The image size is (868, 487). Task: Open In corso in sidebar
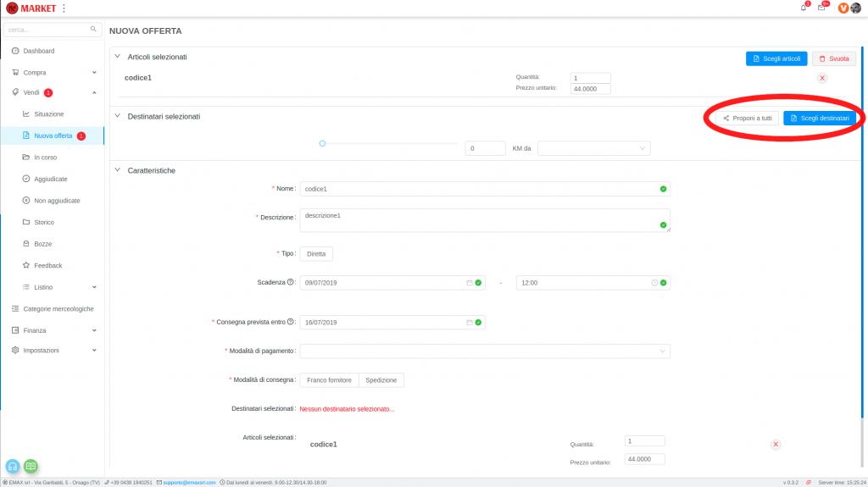coord(44,158)
